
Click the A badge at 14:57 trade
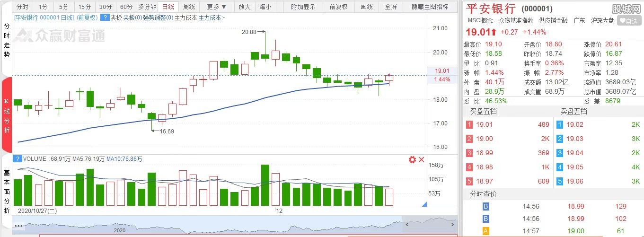pos(485,231)
